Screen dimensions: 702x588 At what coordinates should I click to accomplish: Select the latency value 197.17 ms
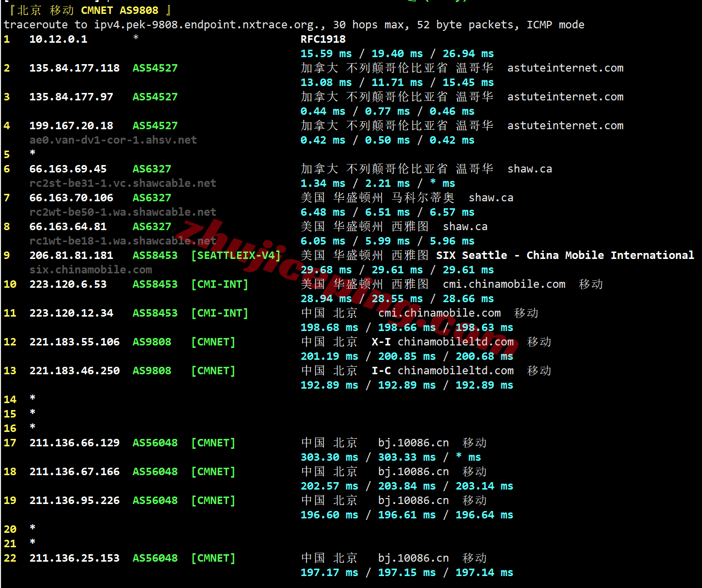pyautogui.click(x=329, y=573)
